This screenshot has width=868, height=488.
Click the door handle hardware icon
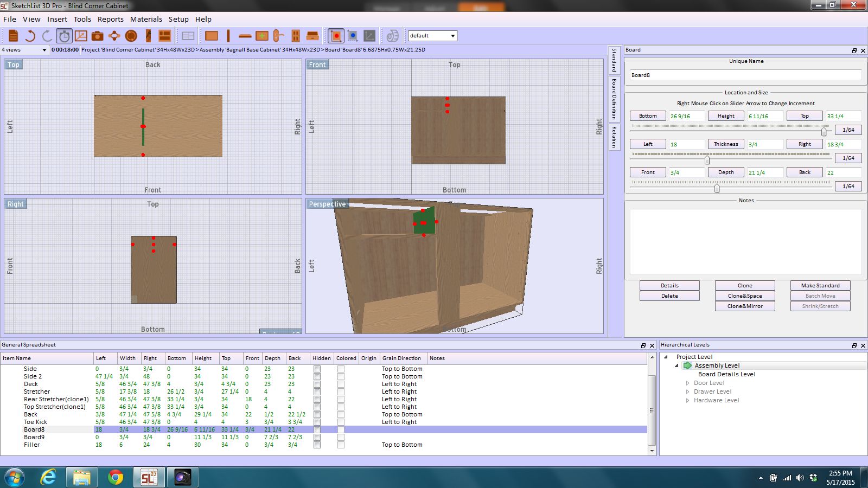click(x=278, y=36)
